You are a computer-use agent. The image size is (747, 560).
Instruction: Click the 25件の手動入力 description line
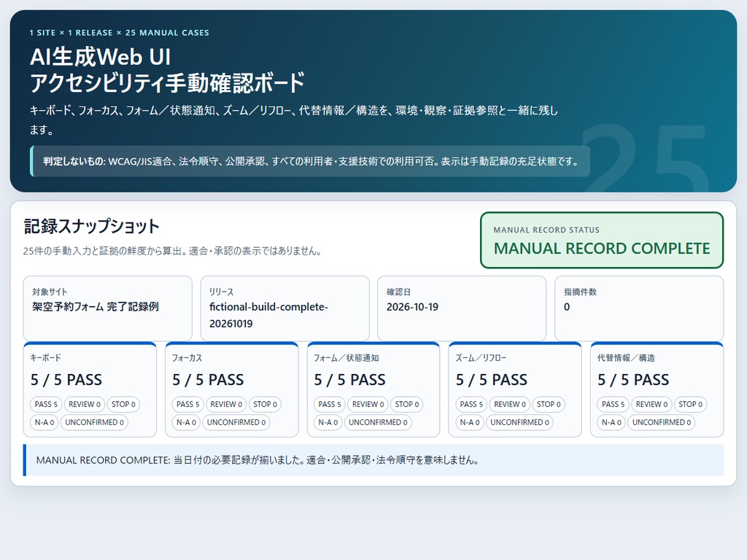click(x=172, y=251)
